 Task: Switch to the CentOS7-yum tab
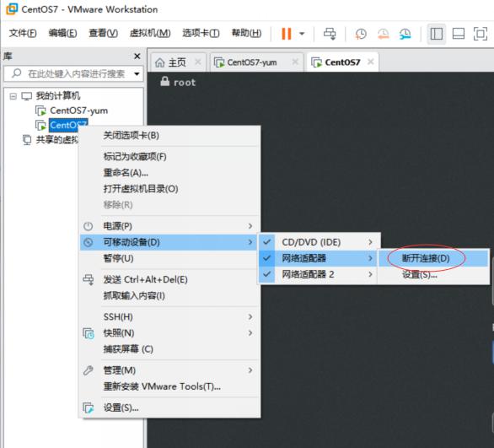[257, 62]
